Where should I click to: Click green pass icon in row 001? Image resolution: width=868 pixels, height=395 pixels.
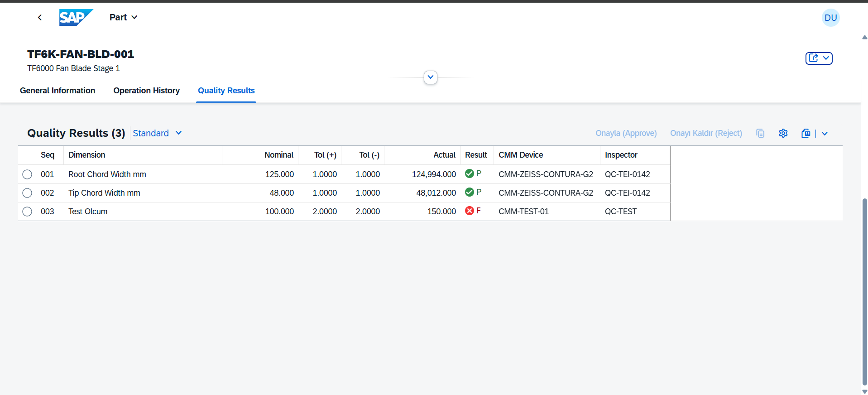coord(470,173)
